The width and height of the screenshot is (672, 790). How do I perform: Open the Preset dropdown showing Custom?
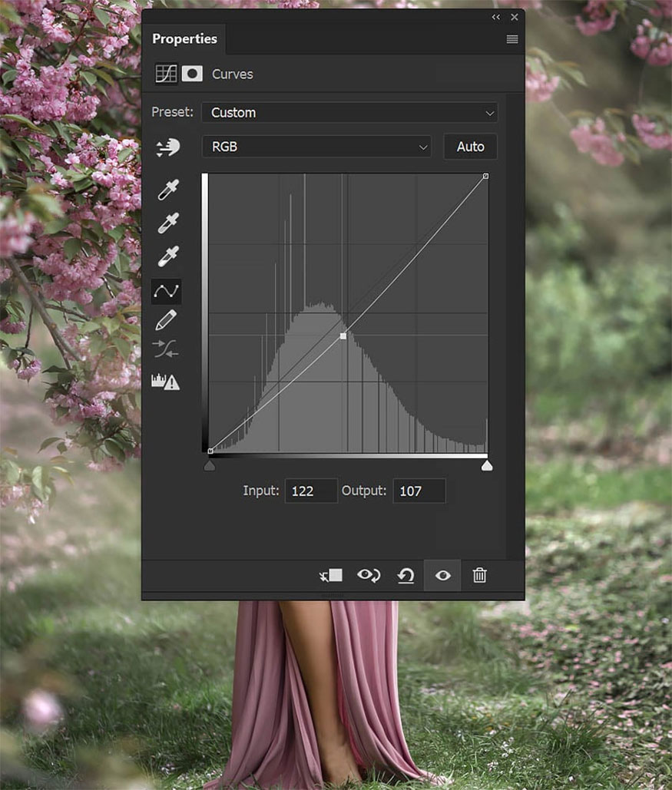[x=349, y=113]
